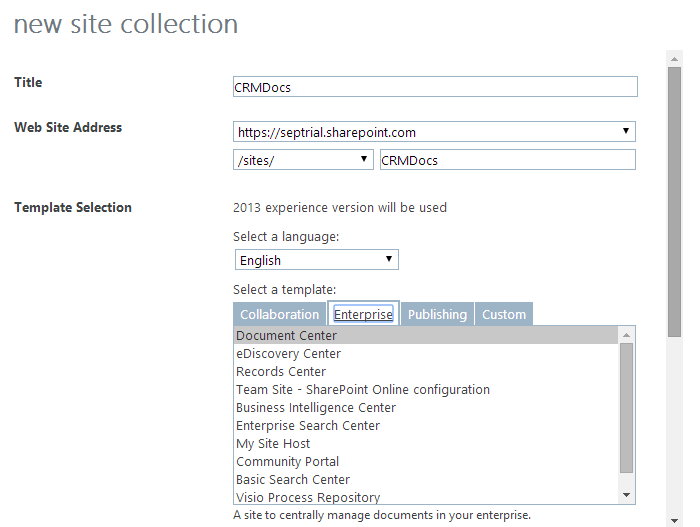Screen dimensions: 700x527
Task: Select Business Intelligence Center template
Action: click(316, 408)
